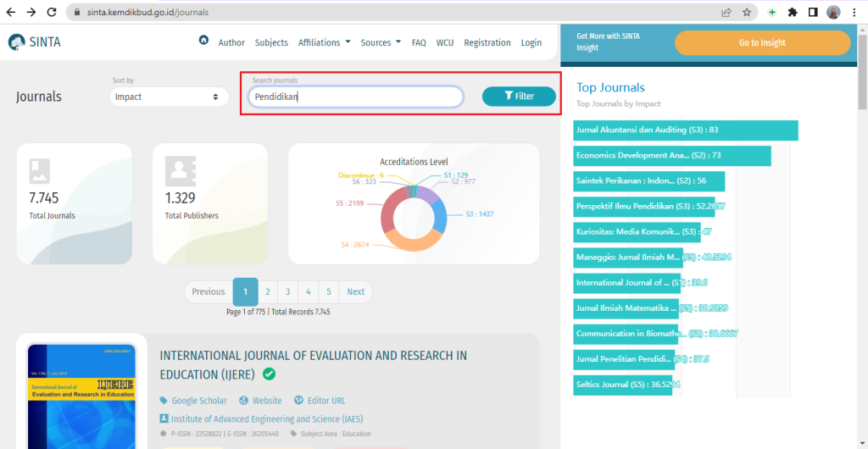868x449 pixels.
Task: Expand the Sources dropdown menu
Action: (381, 42)
